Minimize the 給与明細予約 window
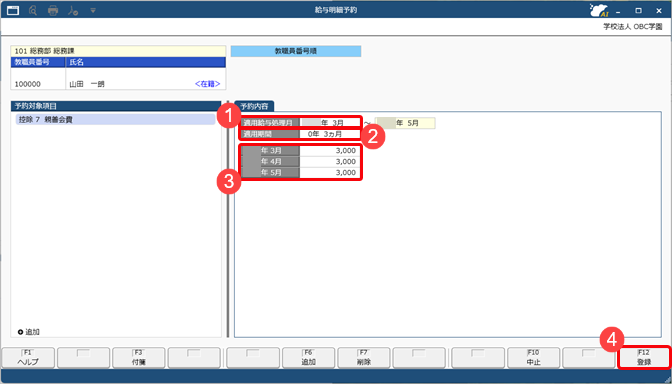 coord(618,11)
